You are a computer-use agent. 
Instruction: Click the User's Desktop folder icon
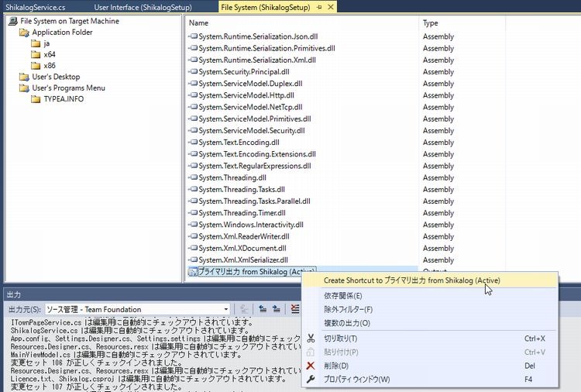[x=24, y=77]
